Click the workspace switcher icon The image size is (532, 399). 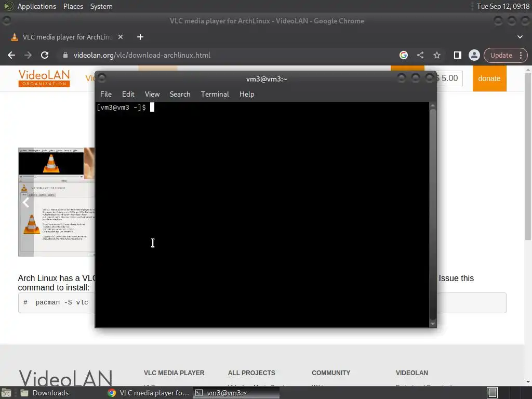(493, 393)
